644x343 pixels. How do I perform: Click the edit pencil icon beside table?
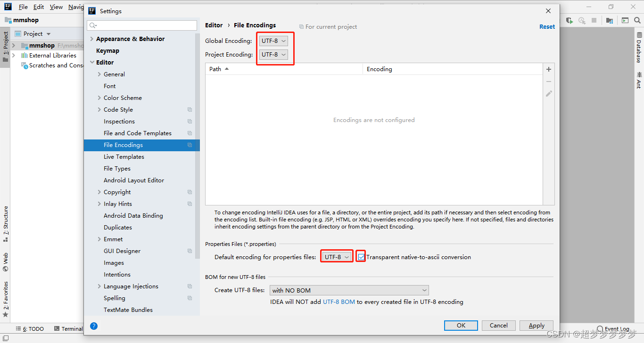tap(549, 94)
